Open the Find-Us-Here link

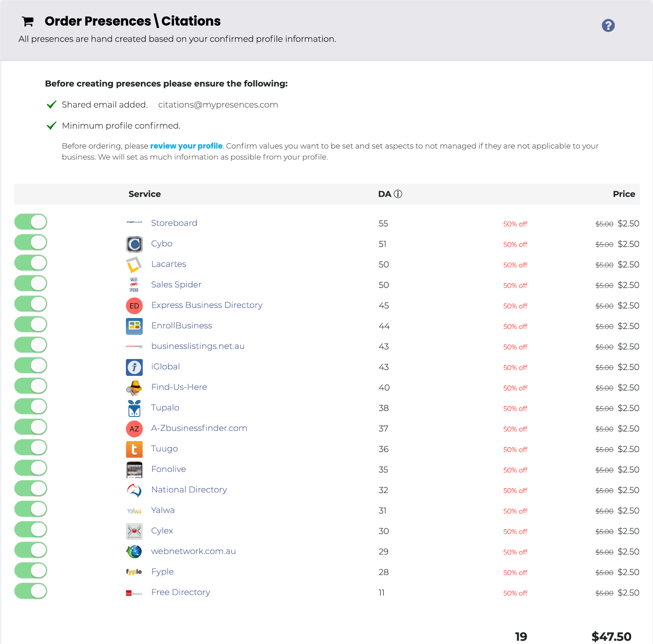pyautogui.click(x=179, y=387)
